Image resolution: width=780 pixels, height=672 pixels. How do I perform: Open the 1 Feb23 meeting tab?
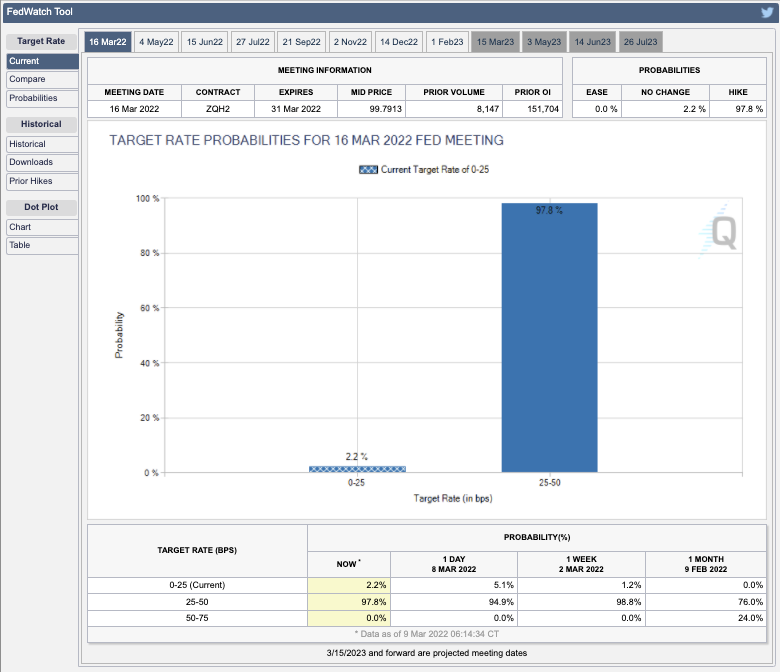pyautogui.click(x=447, y=42)
